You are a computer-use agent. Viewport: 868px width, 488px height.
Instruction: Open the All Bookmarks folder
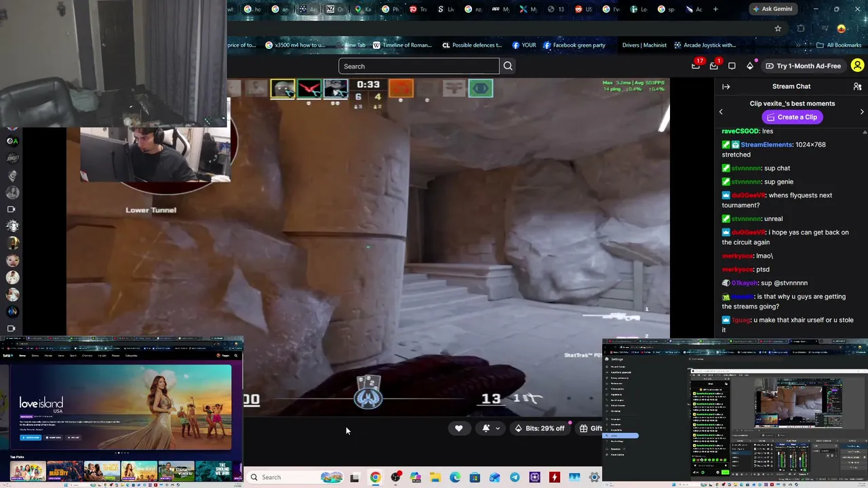(x=839, y=45)
